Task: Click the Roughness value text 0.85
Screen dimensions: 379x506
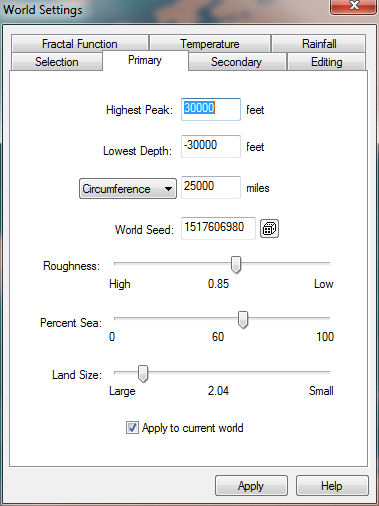Action: (218, 284)
